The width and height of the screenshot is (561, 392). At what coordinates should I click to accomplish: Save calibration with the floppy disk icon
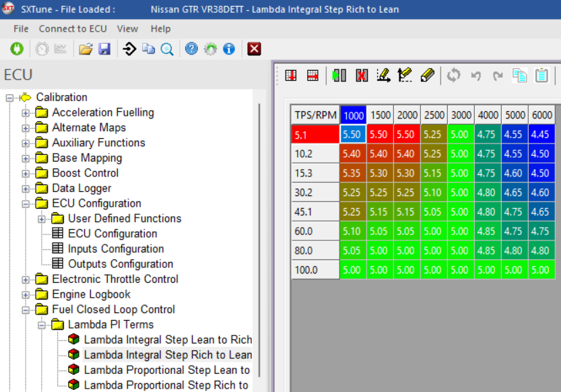click(x=104, y=48)
